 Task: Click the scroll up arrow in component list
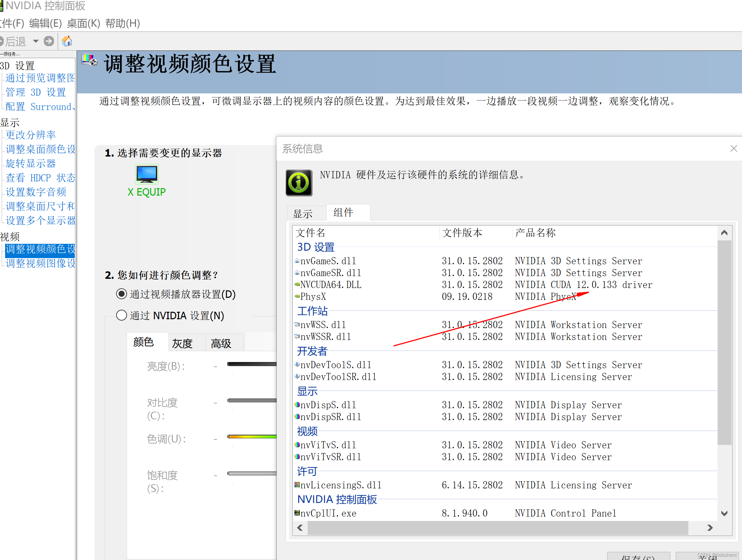coord(724,233)
